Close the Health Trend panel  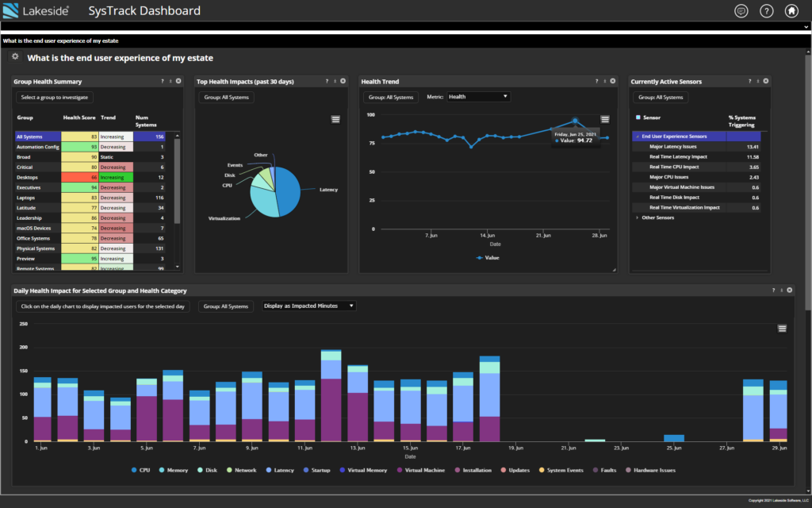[x=613, y=82]
